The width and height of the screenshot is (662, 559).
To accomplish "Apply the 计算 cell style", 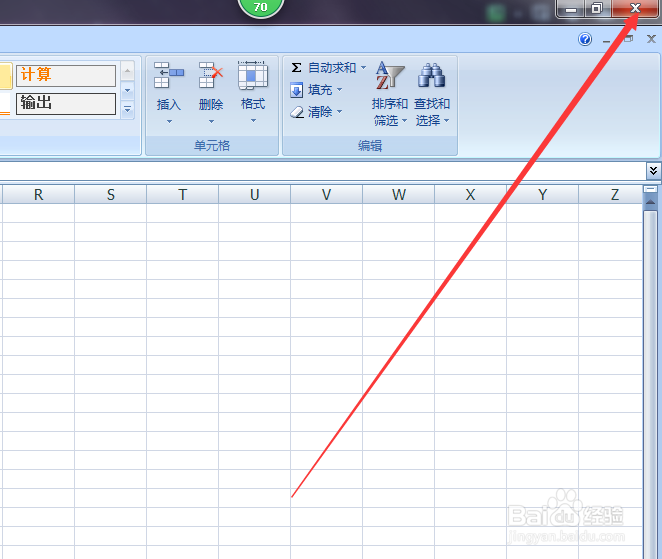I will 66,75.
